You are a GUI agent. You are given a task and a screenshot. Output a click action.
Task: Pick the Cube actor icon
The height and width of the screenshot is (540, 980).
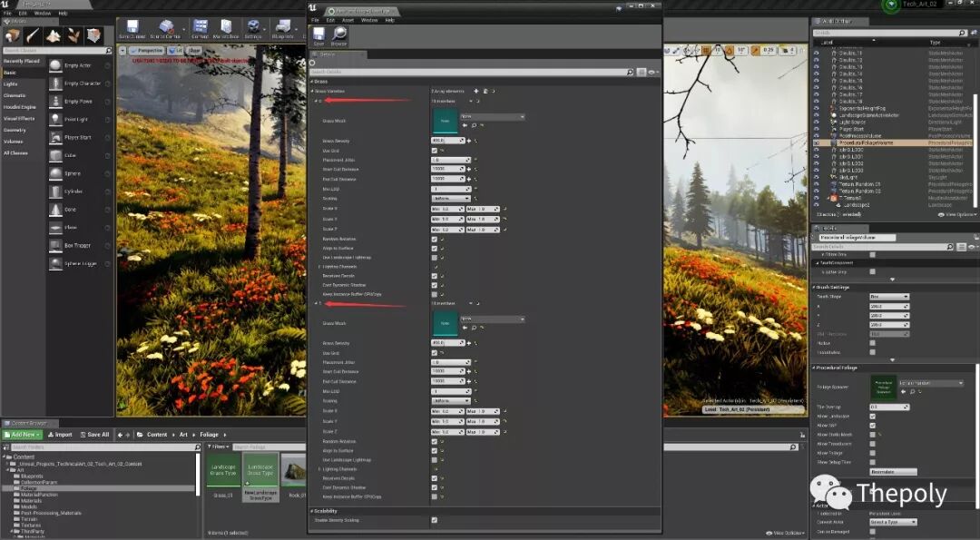(55, 155)
